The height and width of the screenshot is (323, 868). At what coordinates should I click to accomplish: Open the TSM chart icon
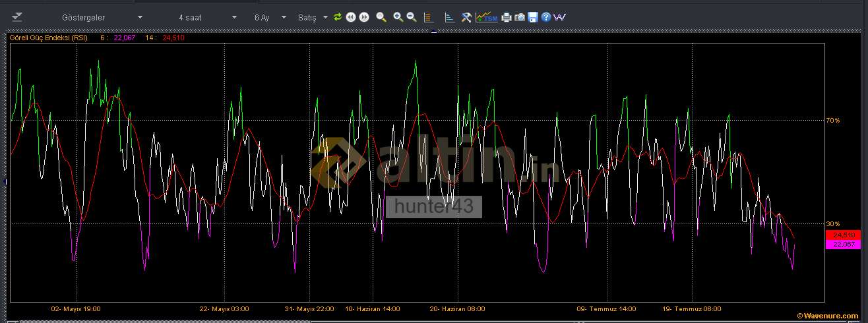(x=487, y=17)
